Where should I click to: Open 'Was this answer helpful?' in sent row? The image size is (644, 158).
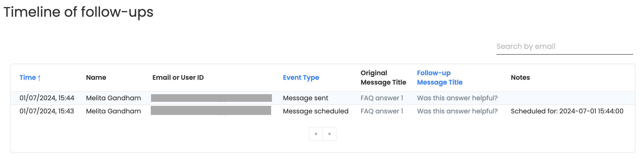point(457,98)
